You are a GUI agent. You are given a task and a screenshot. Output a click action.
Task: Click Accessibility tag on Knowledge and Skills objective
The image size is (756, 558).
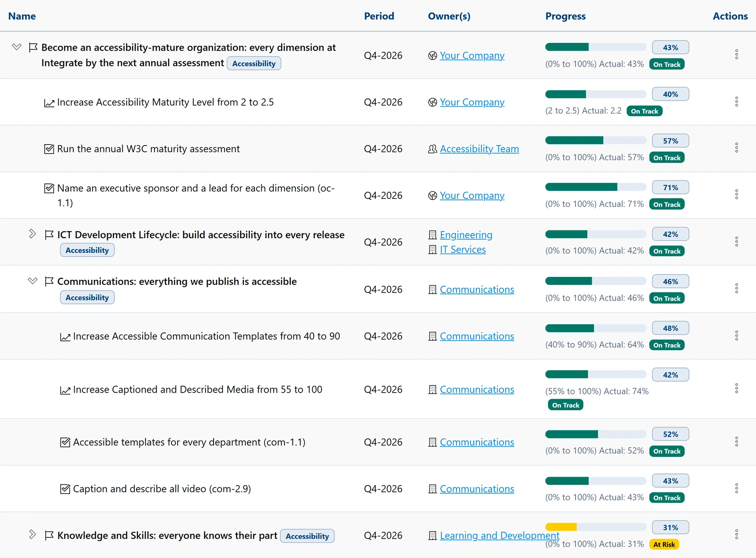(307, 536)
